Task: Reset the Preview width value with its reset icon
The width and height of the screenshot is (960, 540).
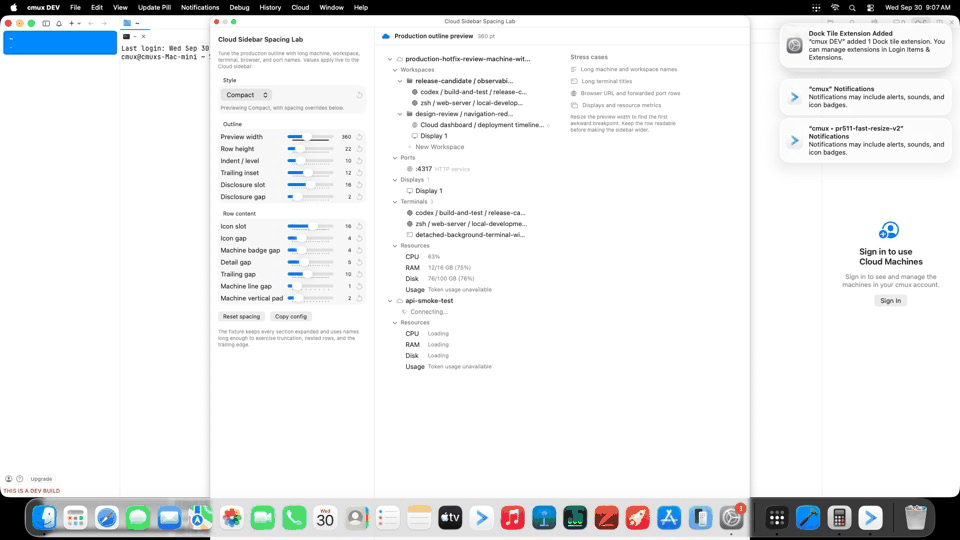Action: pyautogui.click(x=359, y=137)
